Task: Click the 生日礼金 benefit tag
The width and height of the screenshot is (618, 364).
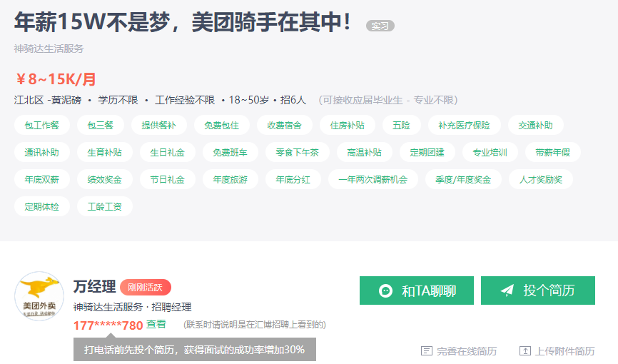Action: [168, 152]
